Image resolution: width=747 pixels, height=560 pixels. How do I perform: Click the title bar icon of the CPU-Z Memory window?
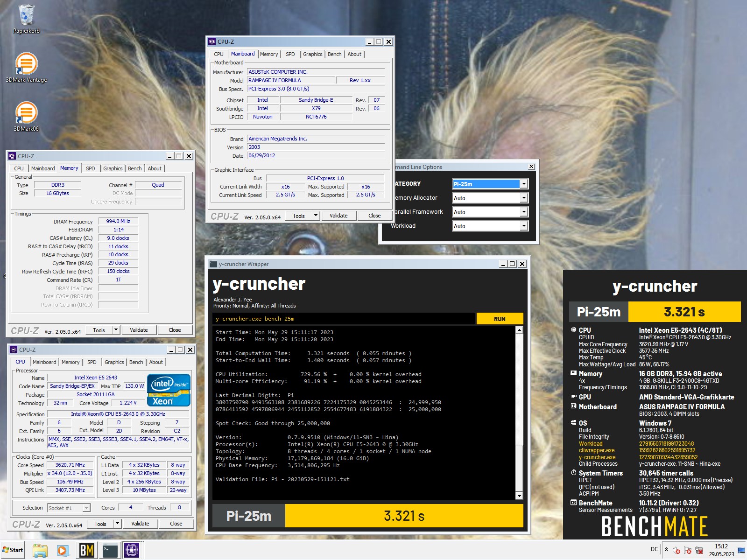pyautogui.click(x=13, y=156)
